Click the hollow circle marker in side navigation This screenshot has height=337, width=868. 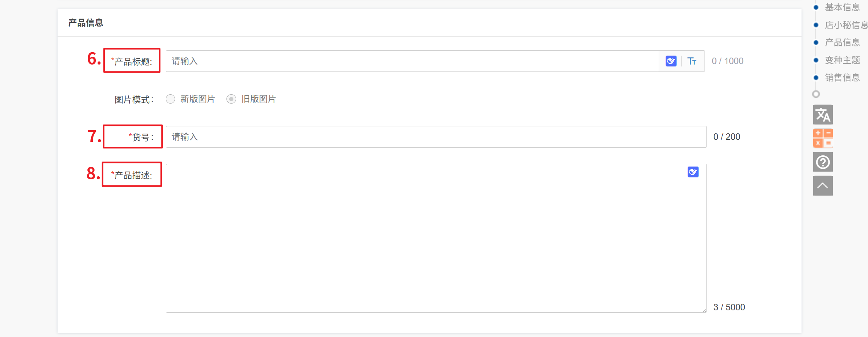[816, 94]
